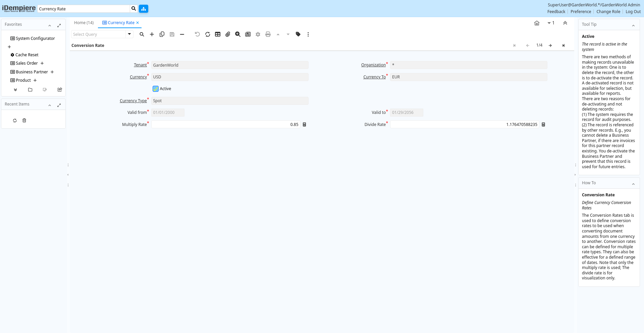
Task: Collapse the Tool Tip panel
Action: click(633, 25)
